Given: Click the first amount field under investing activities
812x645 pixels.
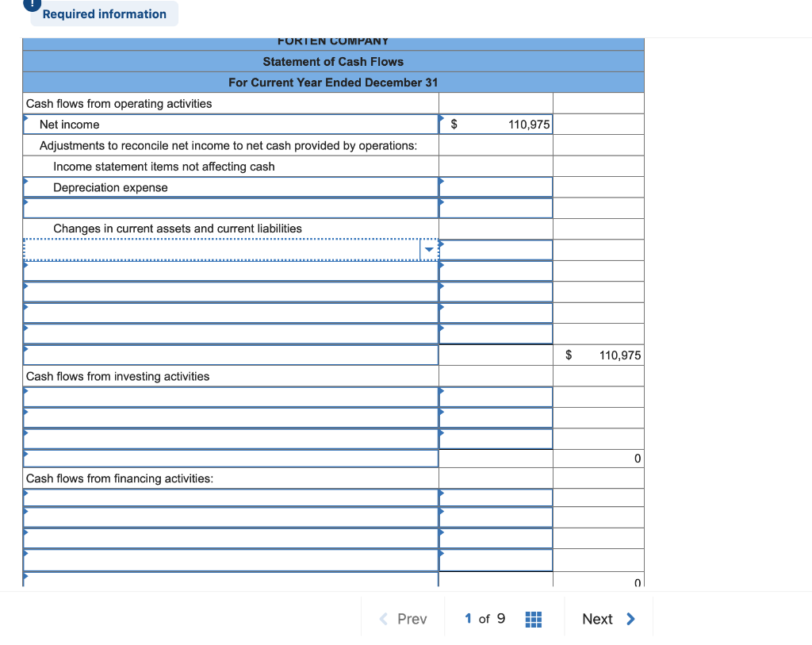Looking at the screenshot, I should pyautogui.click(x=496, y=397).
